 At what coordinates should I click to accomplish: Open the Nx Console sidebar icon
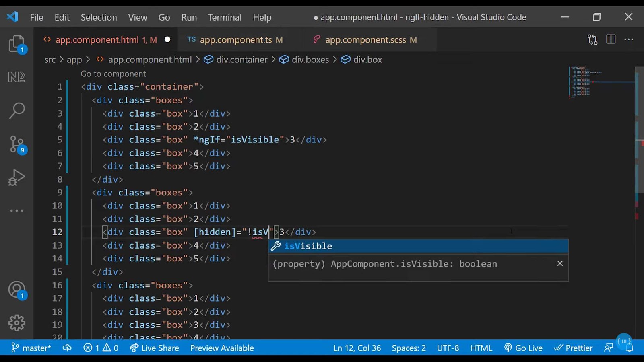click(17, 77)
